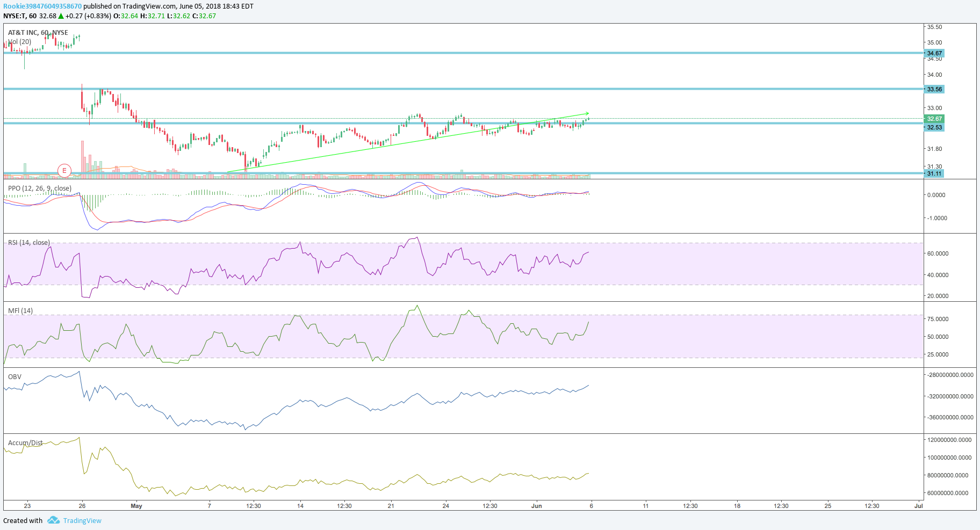Click the TradingView cloud logo icon
This screenshot has height=530, width=980.
(53, 520)
